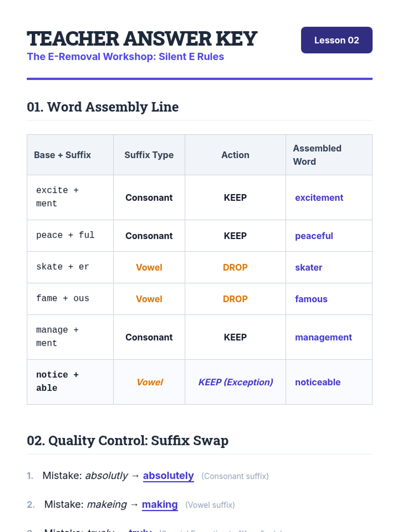Click the assembled word 'management'

click(323, 337)
